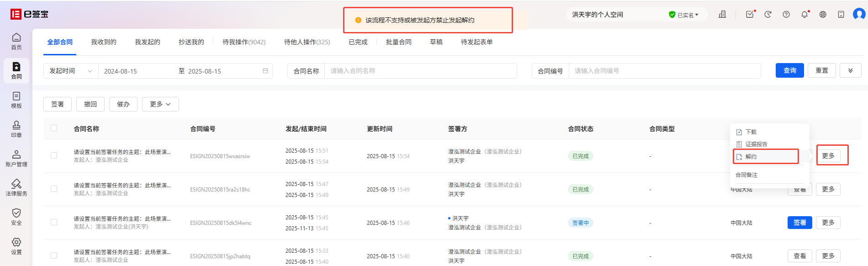
Task: Open 安全 security shield in sidebar
Action: (16, 217)
